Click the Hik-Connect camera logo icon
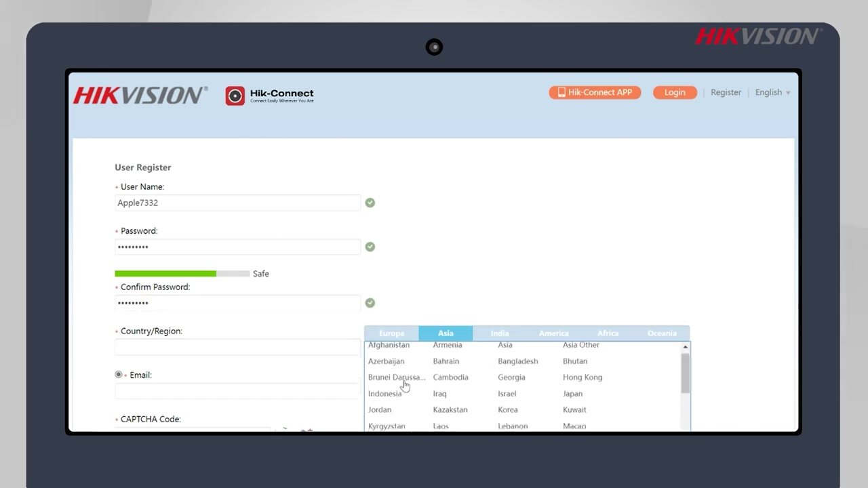The width and height of the screenshot is (868, 488). (x=235, y=96)
